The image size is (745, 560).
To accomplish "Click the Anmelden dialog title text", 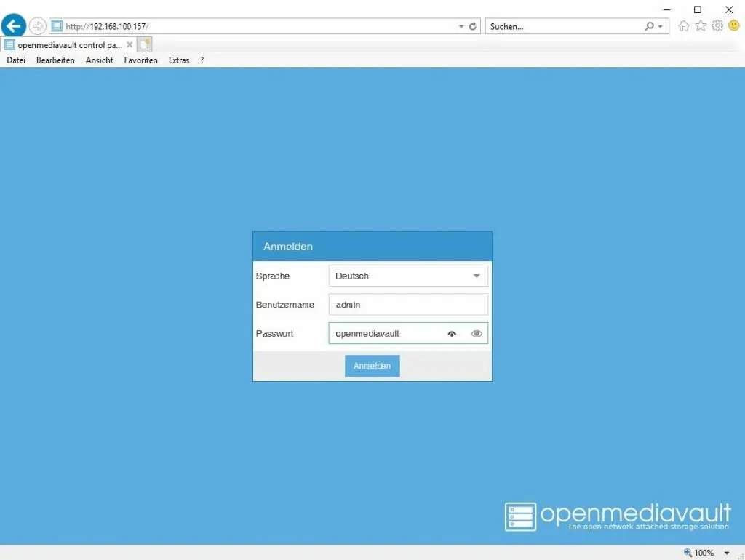I will click(x=288, y=247).
